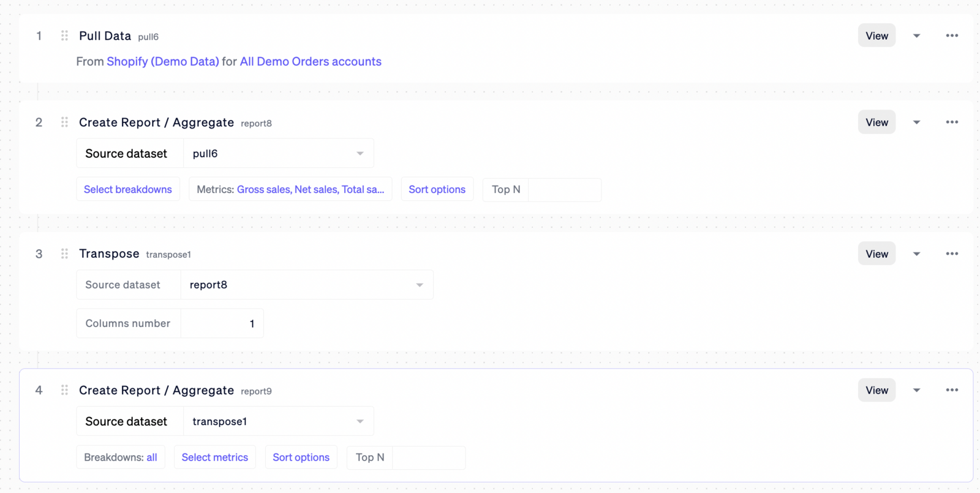This screenshot has height=493, width=980.
Task: Expand the arrow next to Pull Data View
Action: pos(916,36)
